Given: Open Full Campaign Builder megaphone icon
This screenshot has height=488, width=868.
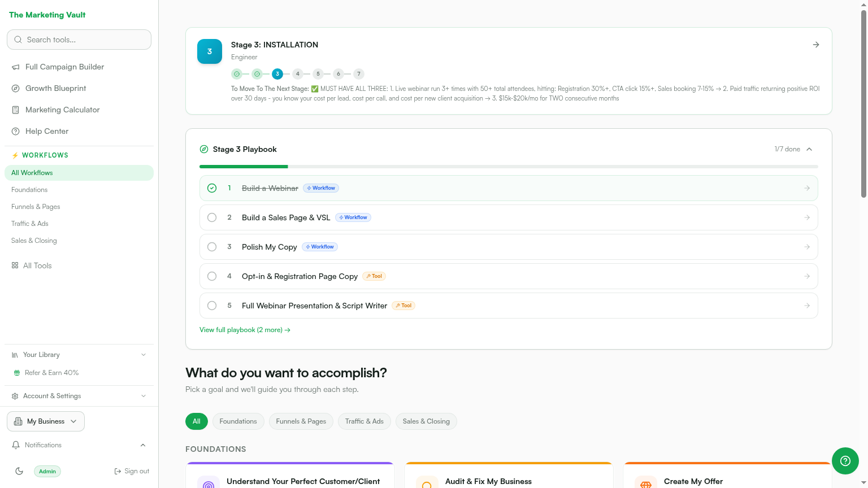Looking at the screenshot, I should tap(16, 67).
